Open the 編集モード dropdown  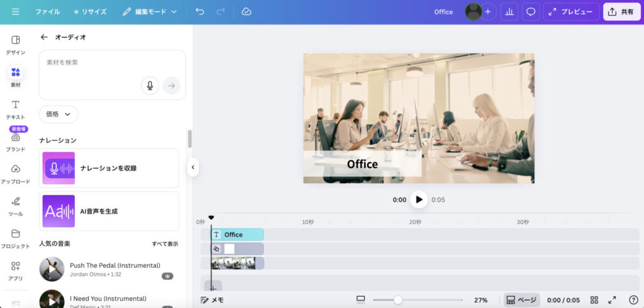[150, 11]
